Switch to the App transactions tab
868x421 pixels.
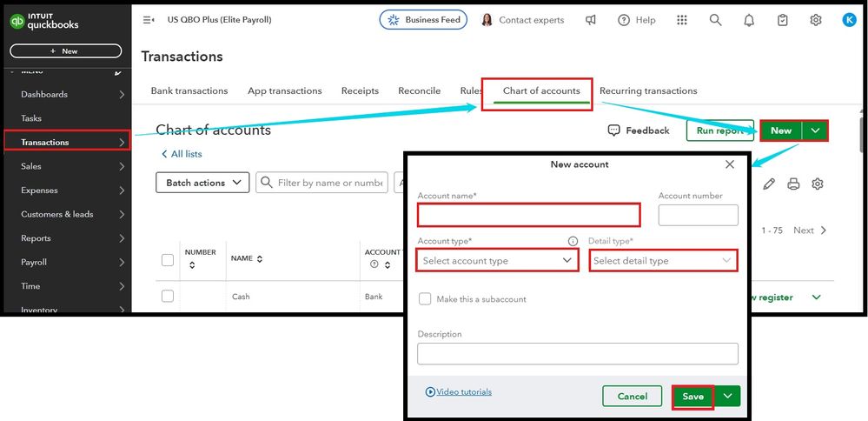pos(284,90)
